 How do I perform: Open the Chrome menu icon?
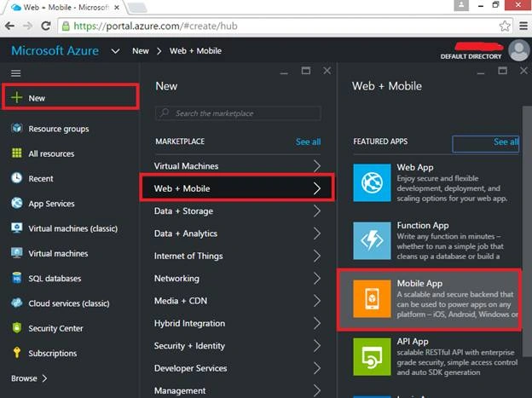tap(523, 26)
